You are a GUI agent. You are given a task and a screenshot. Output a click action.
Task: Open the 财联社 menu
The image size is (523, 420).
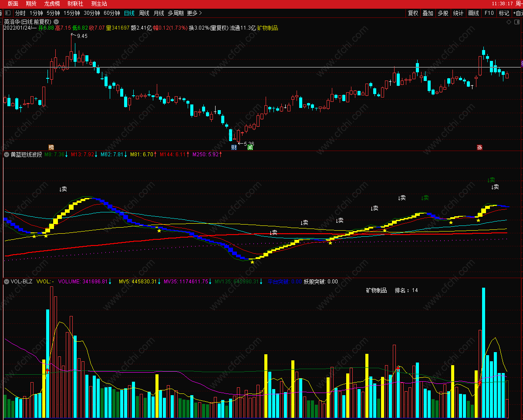[75, 3]
